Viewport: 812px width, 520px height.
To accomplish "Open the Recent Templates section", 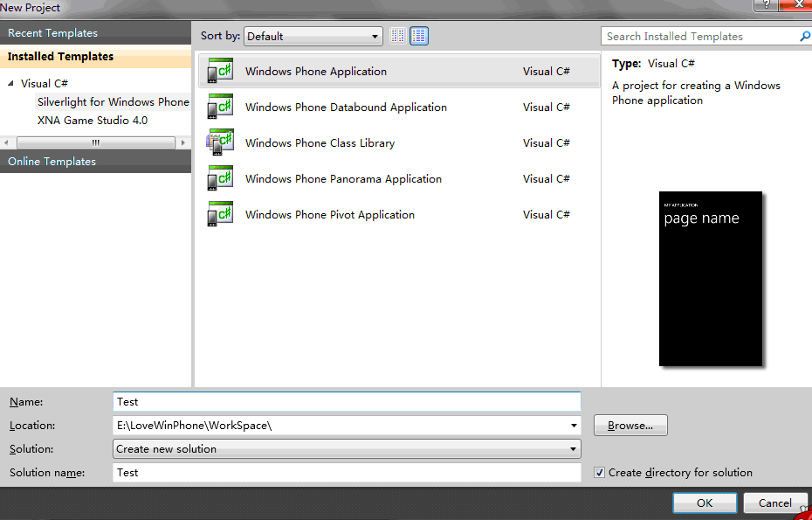I will coord(96,32).
